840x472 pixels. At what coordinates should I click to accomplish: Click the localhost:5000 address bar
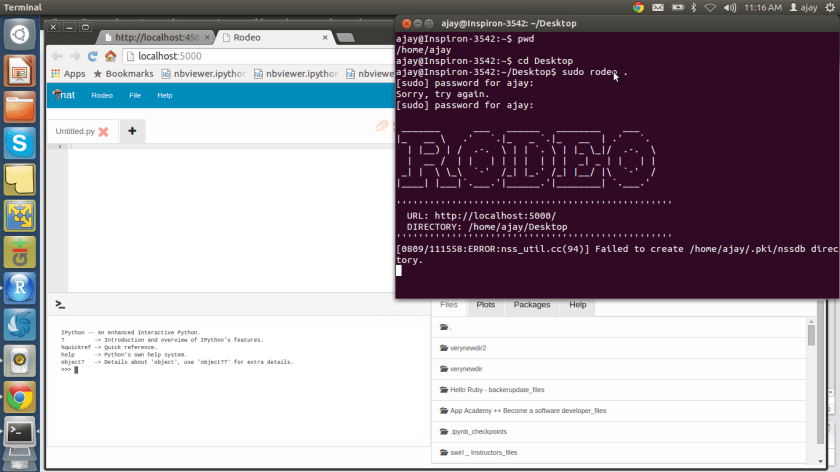[x=259, y=56]
